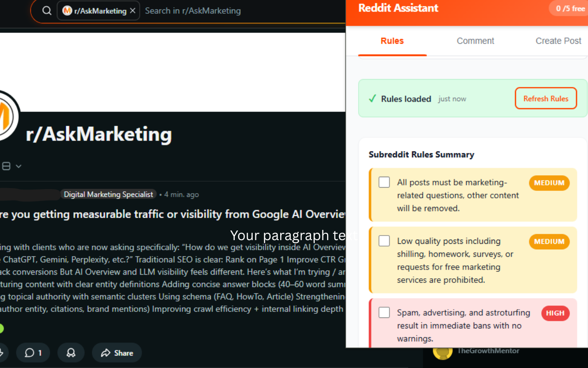Check the low quality posts rule checkbox

click(384, 241)
